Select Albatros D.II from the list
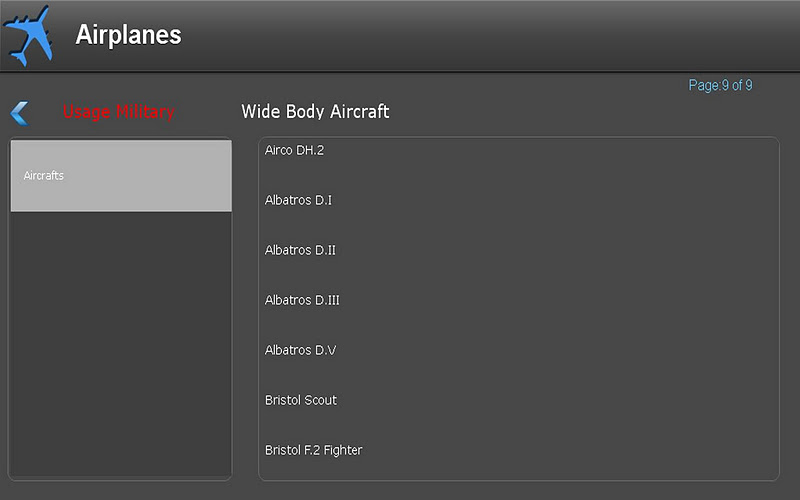 [301, 250]
